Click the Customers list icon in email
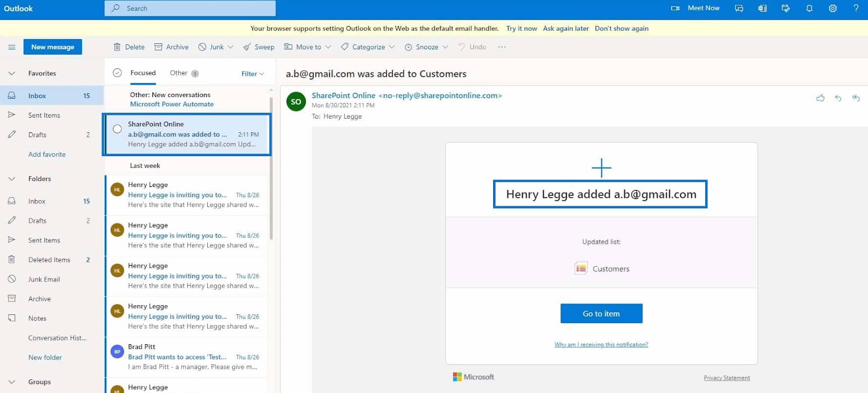Viewport: 868px width, 393px height. click(581, 268)
